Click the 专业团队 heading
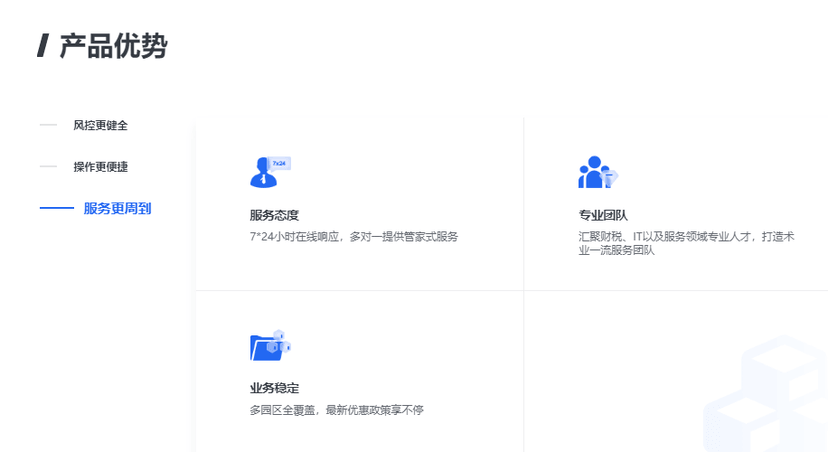Image resolution: width=828 pixels, height=452 pixels. [603, 215]
